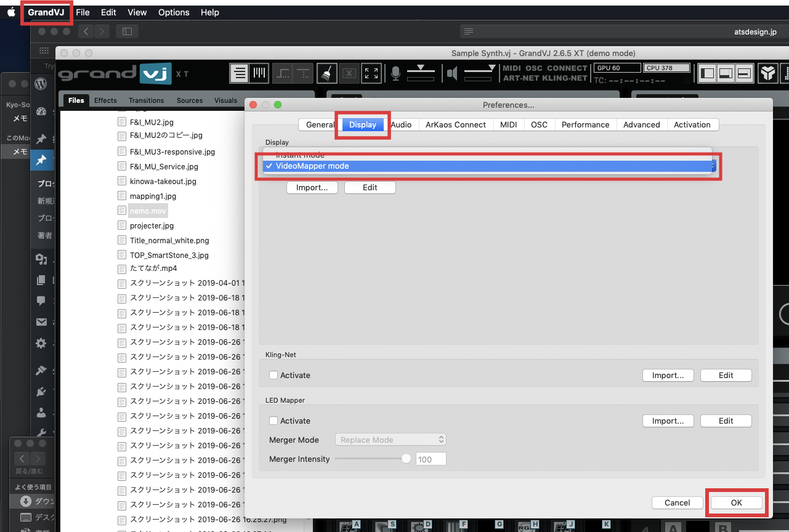789x532 pixels.
Task: Open the Transitions browser tab
Action: pyautogui.click(x=147, y=100)
